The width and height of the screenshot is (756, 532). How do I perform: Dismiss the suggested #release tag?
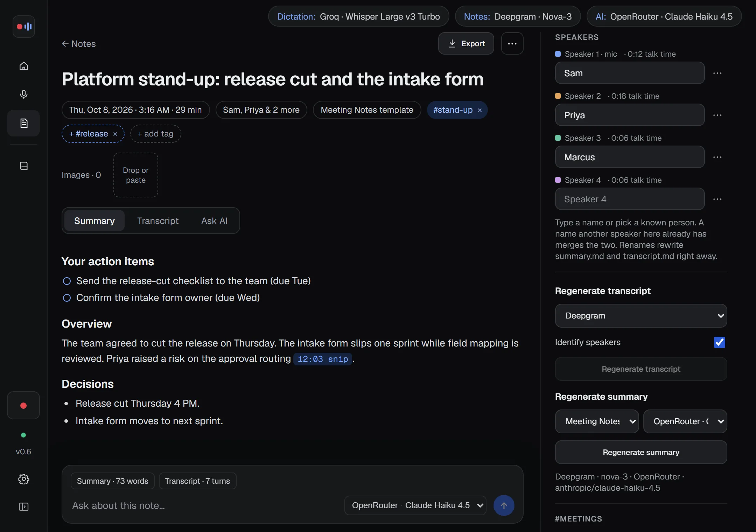115,134
